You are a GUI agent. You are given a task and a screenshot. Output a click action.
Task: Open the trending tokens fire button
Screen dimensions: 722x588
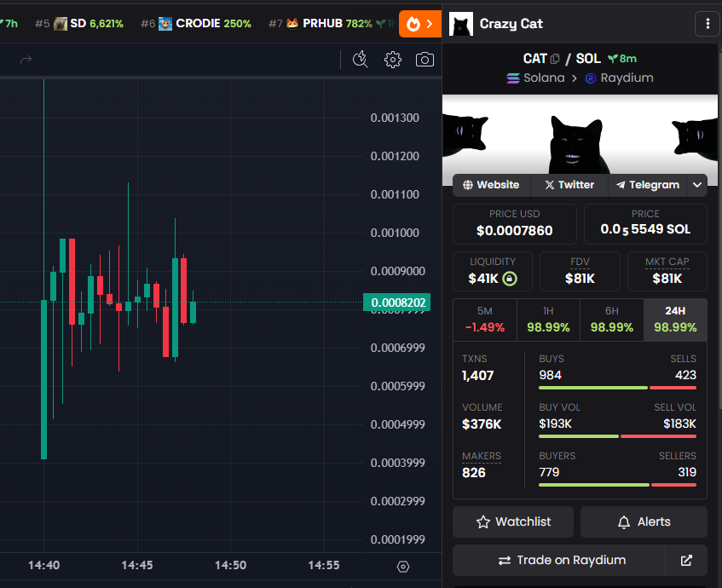pos(420,24)
